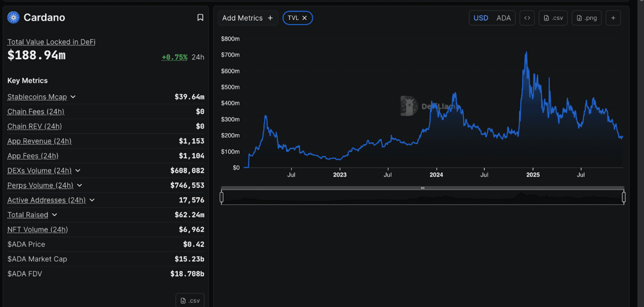Click the Chain Fees (24h) link
The width and height of the screenshot is (644, 307).
pyautogui.click(x=36, y=111)
